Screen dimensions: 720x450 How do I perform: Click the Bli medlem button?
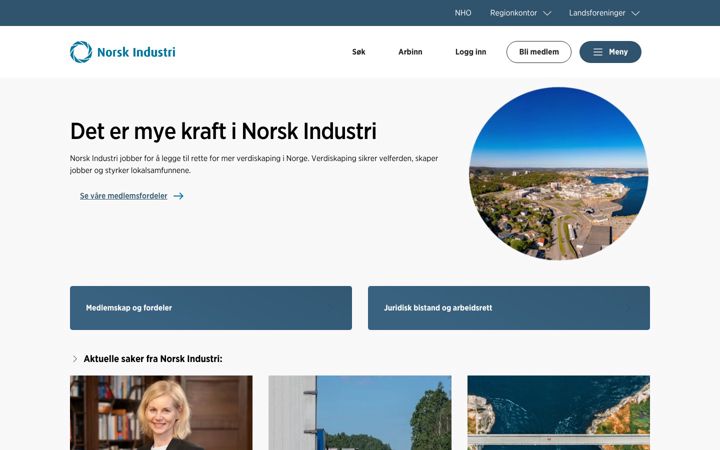click(539, 52)
